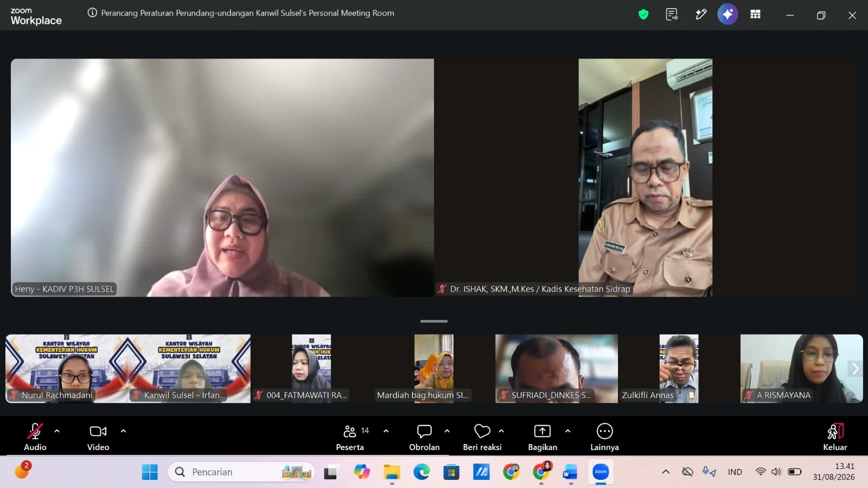Select the gallery divider handle bar
The height and width of the screenshot is (488, 868).
434,321
